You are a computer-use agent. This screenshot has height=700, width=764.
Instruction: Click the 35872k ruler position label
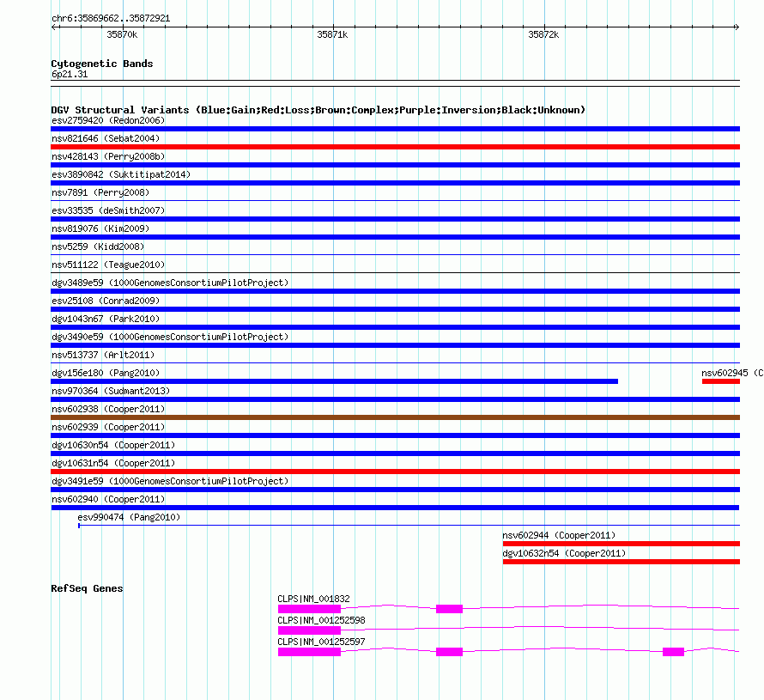point(543,34)
